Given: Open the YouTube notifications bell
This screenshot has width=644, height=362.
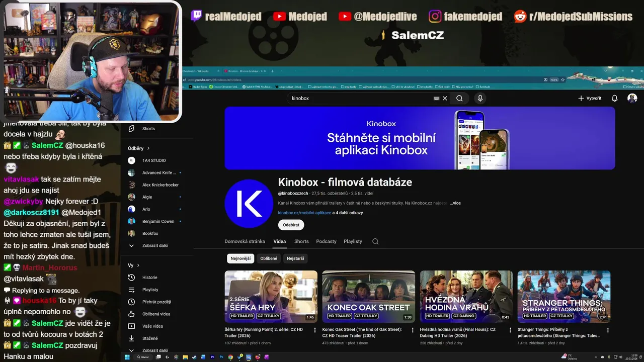Looking at the screenshot, I should [614, 99].
